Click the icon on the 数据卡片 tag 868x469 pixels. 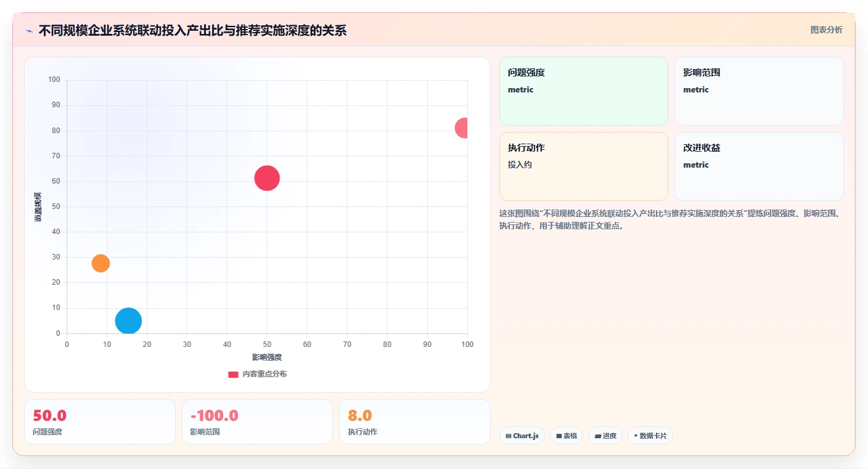pyautogui.click(x=636, y=436)
